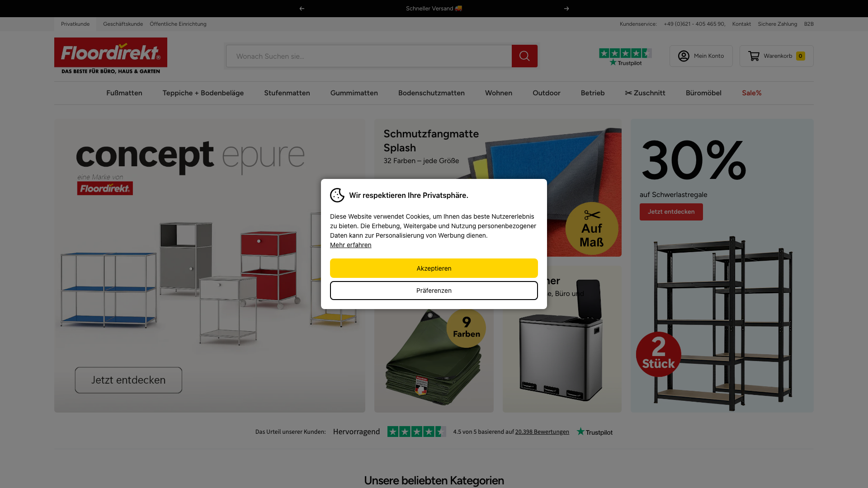The width and height of the screenshot is (868, 488).
Task: Open the 20.398 Bewertungen link
Action: [542, 432]
